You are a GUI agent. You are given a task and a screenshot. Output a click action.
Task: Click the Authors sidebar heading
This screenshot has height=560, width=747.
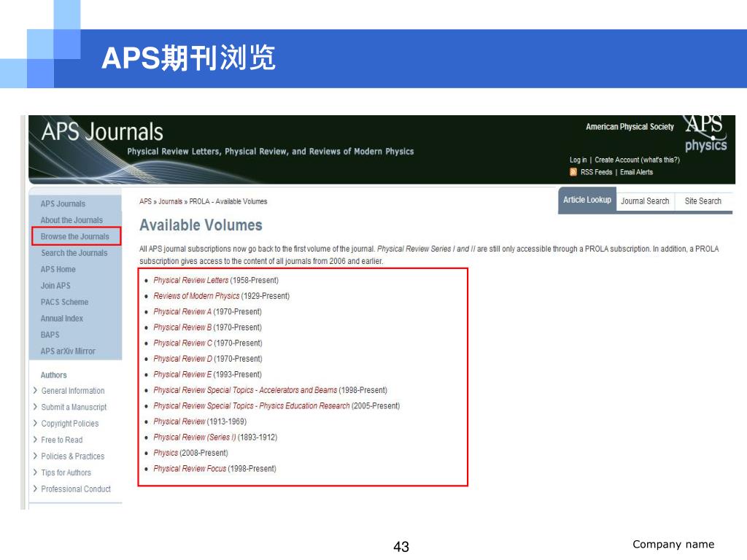pyautogui.click(x=53, y=376)
